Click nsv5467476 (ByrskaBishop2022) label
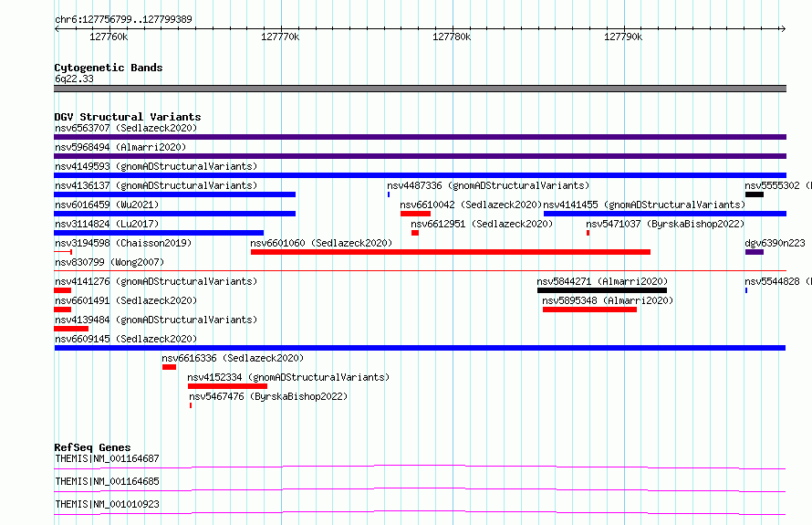The width and height of the screenshot is (812, 525). click(268, 396)
